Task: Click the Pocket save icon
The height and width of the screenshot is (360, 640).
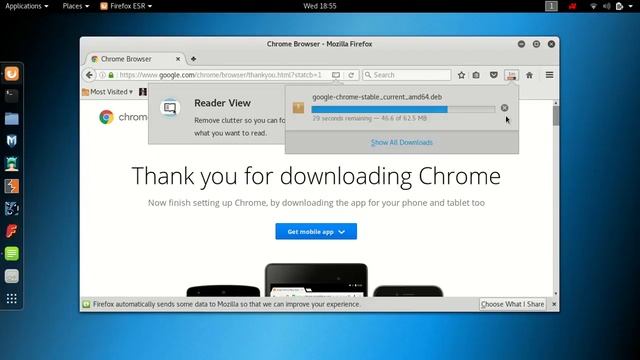Action: point(493,75)
